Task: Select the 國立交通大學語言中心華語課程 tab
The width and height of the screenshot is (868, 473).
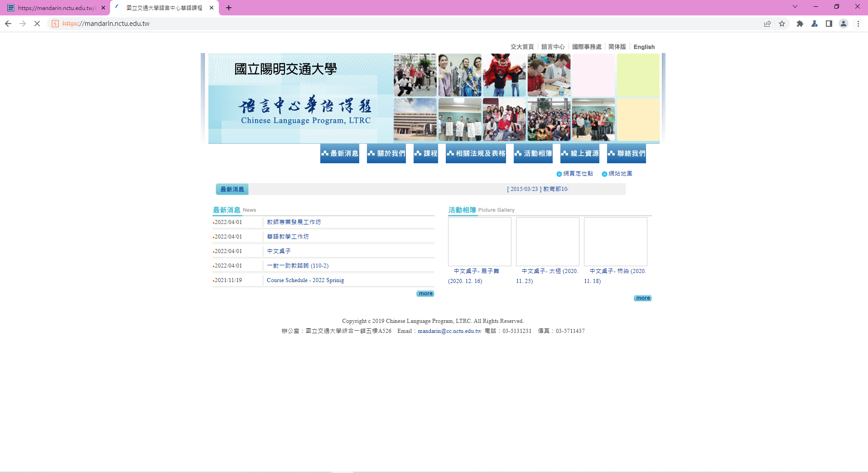Action: [x=164, y=8]
